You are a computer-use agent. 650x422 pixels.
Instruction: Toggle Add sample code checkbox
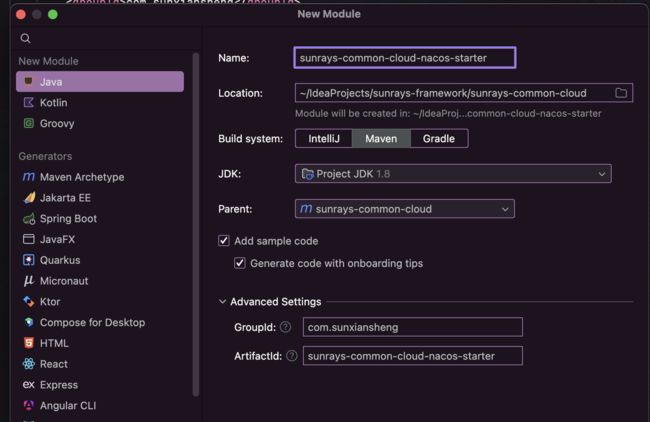click(224, 241)
